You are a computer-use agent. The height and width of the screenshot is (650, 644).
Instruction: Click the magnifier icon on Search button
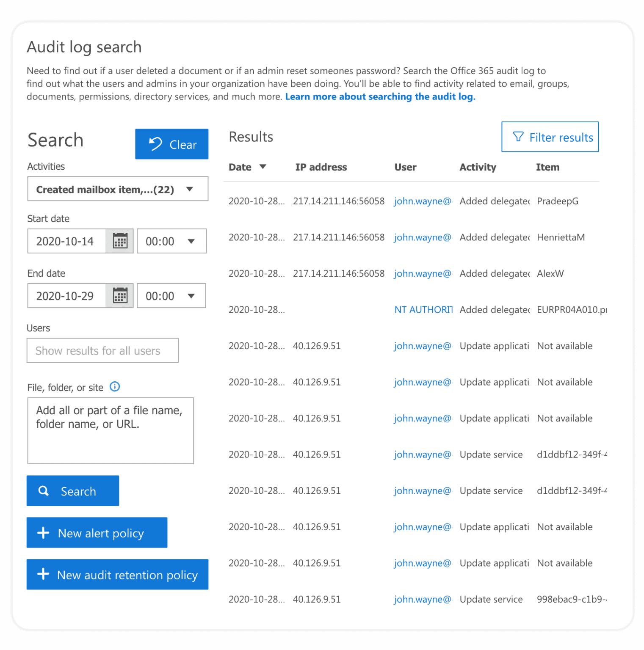pyautogui.click(x=44, y=490)
